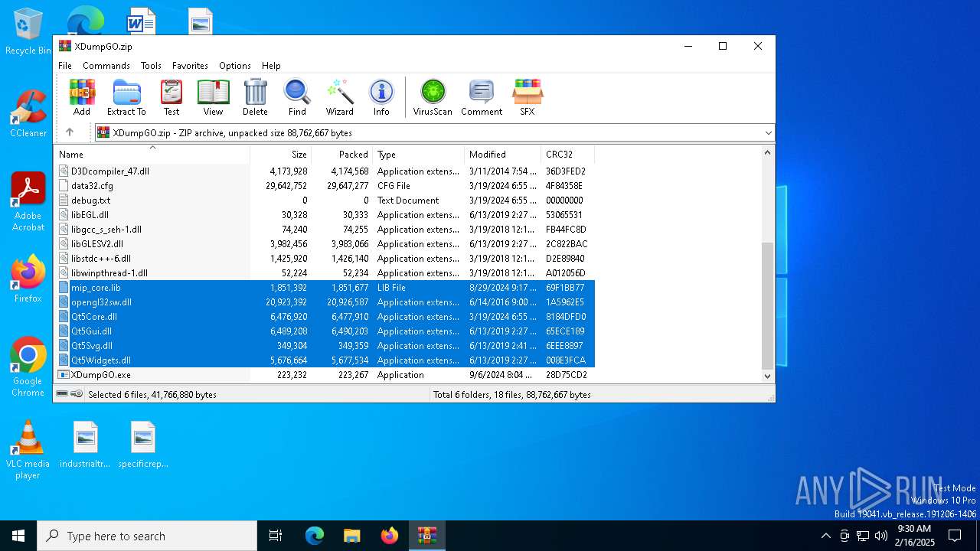Click the scrollbar up arrow
980x551 pixels.
[x=767, y=153]
